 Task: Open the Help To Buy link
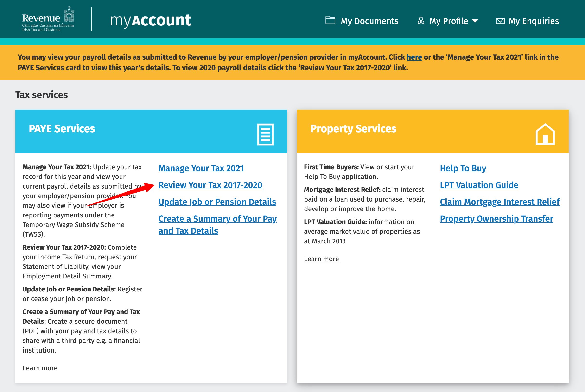point(463,168)
